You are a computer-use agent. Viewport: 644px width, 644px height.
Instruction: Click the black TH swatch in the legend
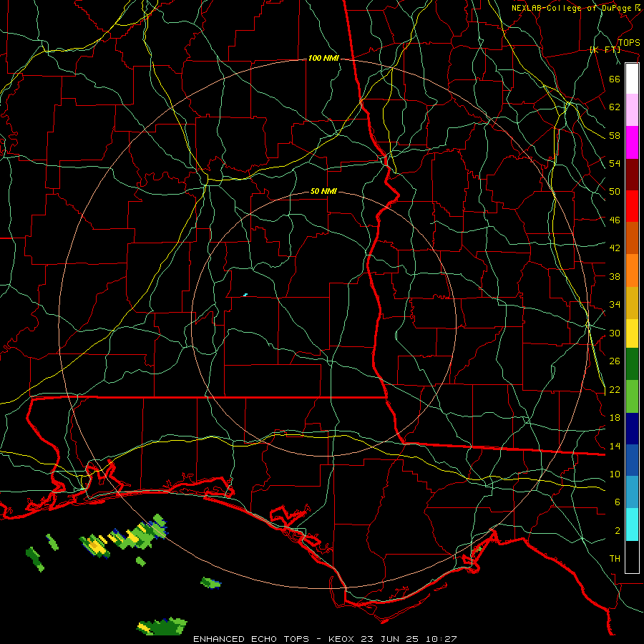[x=632, y=557]
